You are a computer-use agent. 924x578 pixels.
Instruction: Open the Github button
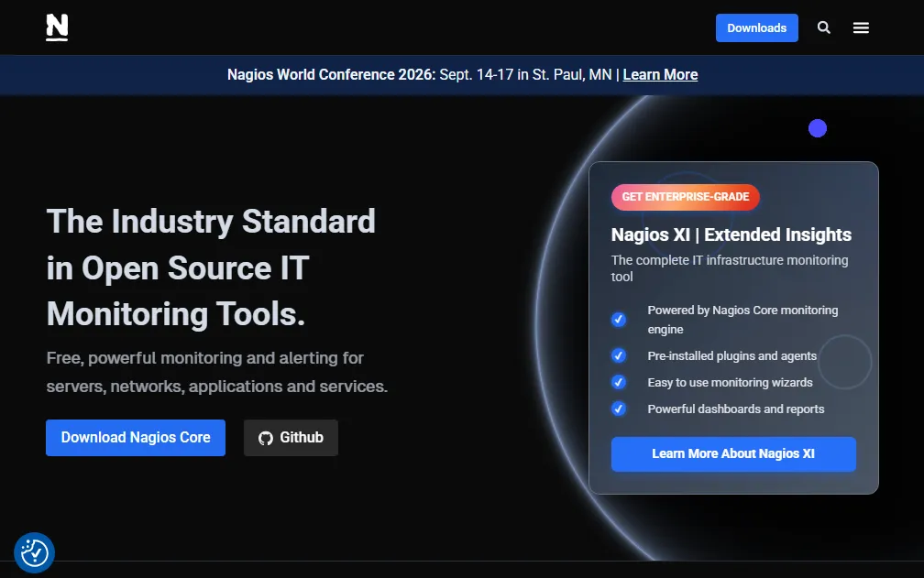pyautogui.click(x=291, y=437)
